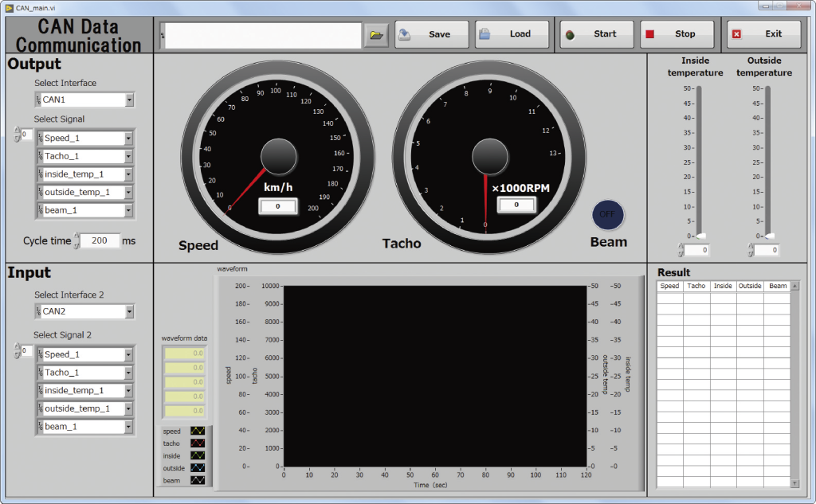
Task: Click the speed plot legend icon
Action: pos(197,432)
